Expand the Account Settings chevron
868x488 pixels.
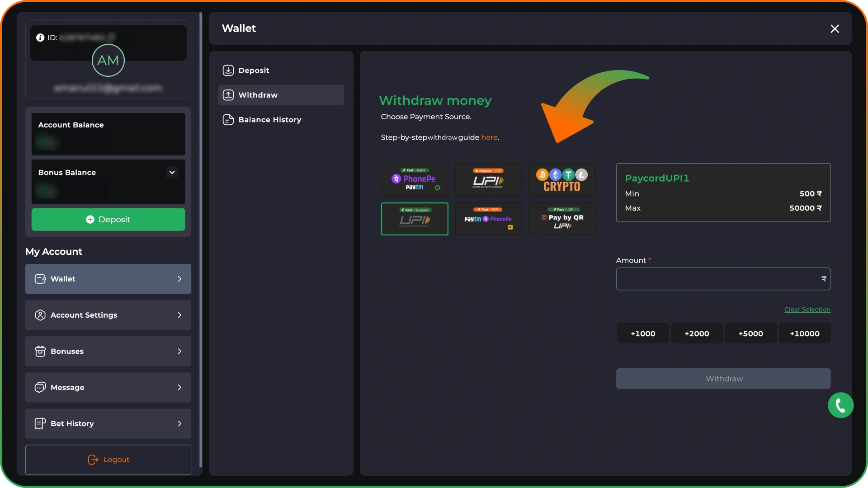(x=179, y=315)
